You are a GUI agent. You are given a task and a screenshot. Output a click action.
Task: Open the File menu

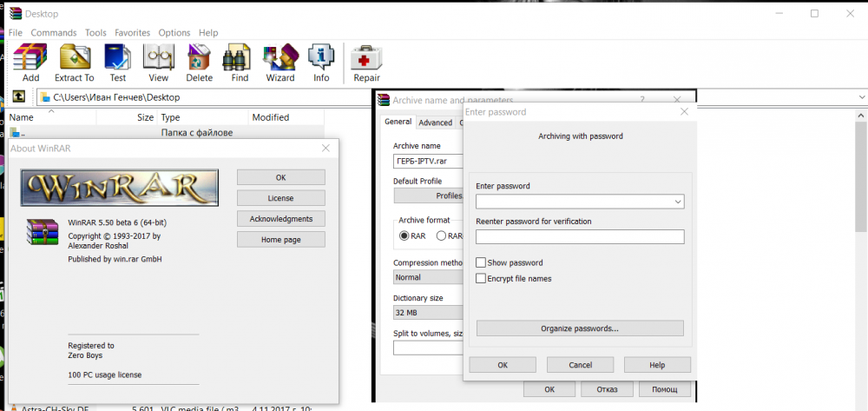(x=16, y=33)
